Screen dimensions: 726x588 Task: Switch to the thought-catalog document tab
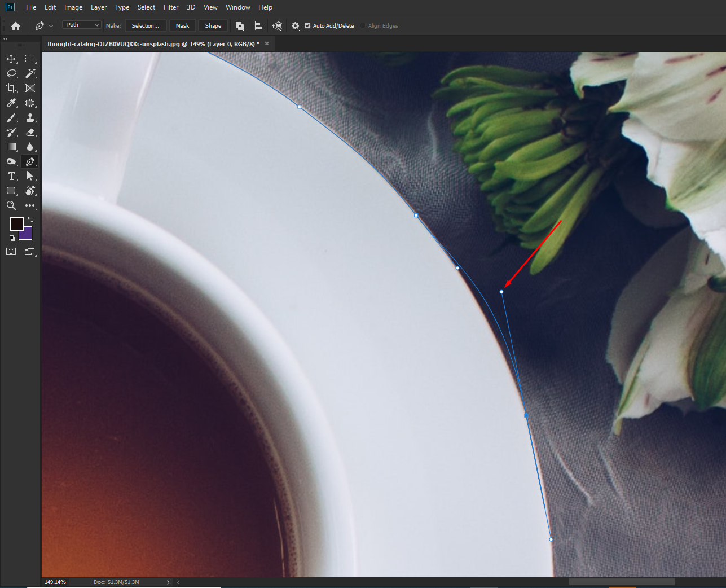(153, 44)
